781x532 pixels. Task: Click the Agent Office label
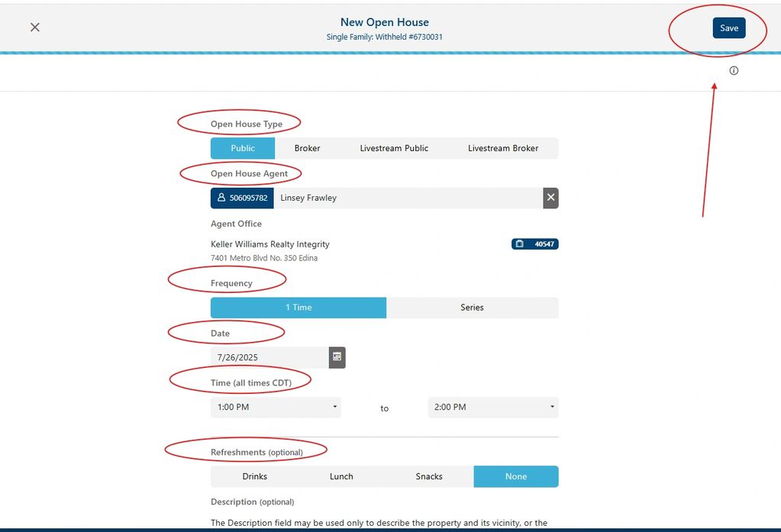(x=236, y=224)
